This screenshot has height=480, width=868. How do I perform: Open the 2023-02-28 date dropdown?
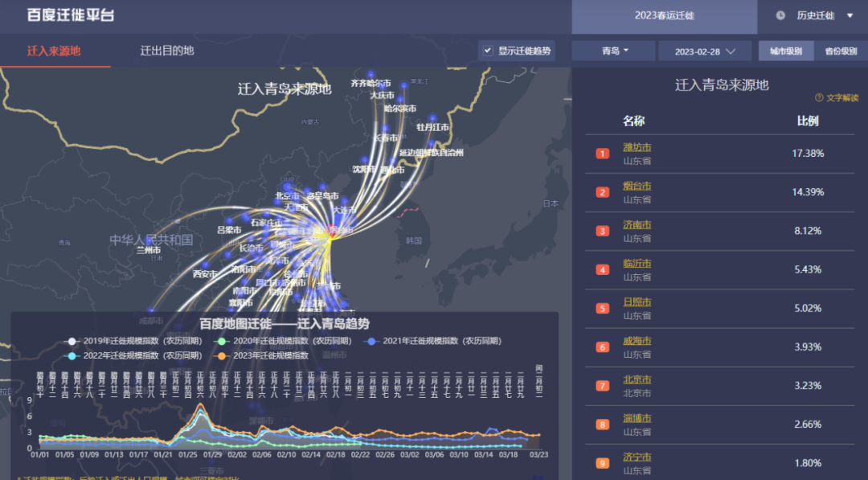point(705,51)
